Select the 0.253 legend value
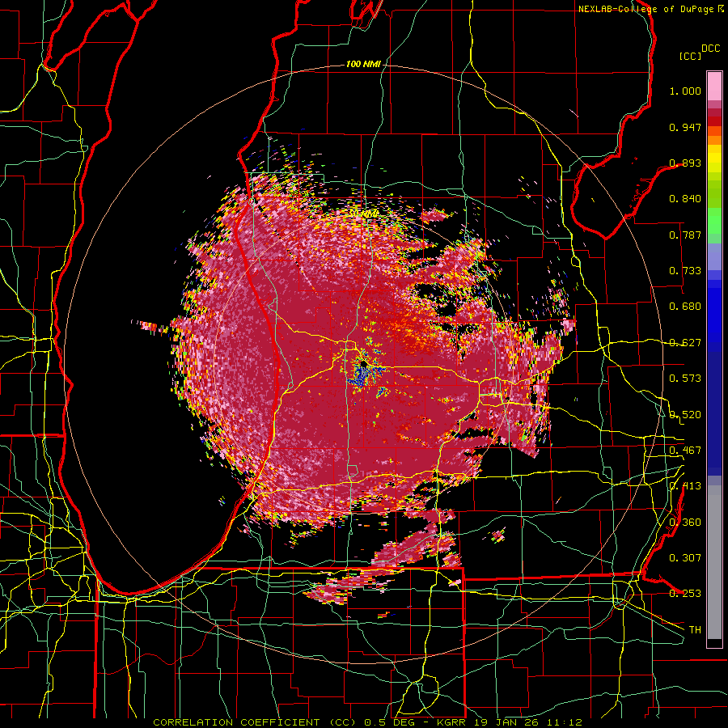 [685, 594]
